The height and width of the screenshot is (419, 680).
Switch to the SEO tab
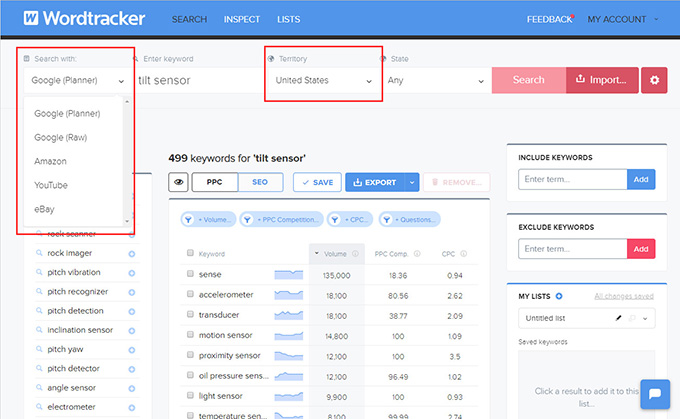click(259, 182)
